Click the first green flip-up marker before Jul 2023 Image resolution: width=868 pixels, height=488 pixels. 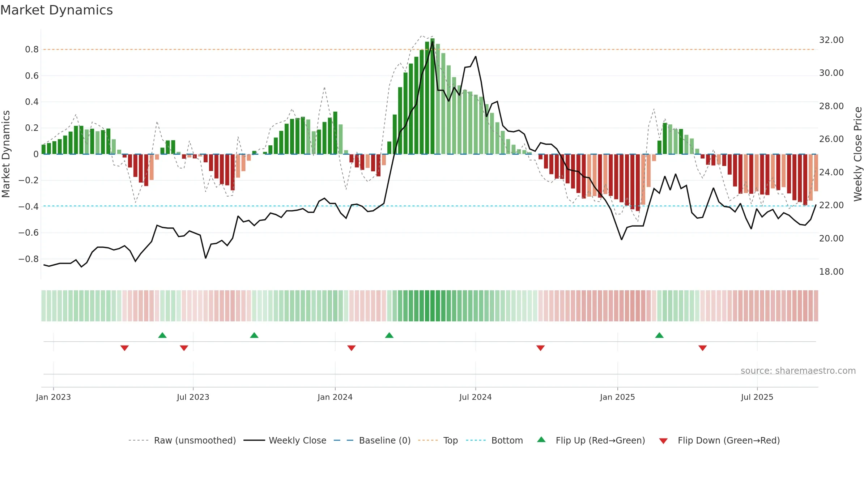pyautogui.click(x=162, y=335)
